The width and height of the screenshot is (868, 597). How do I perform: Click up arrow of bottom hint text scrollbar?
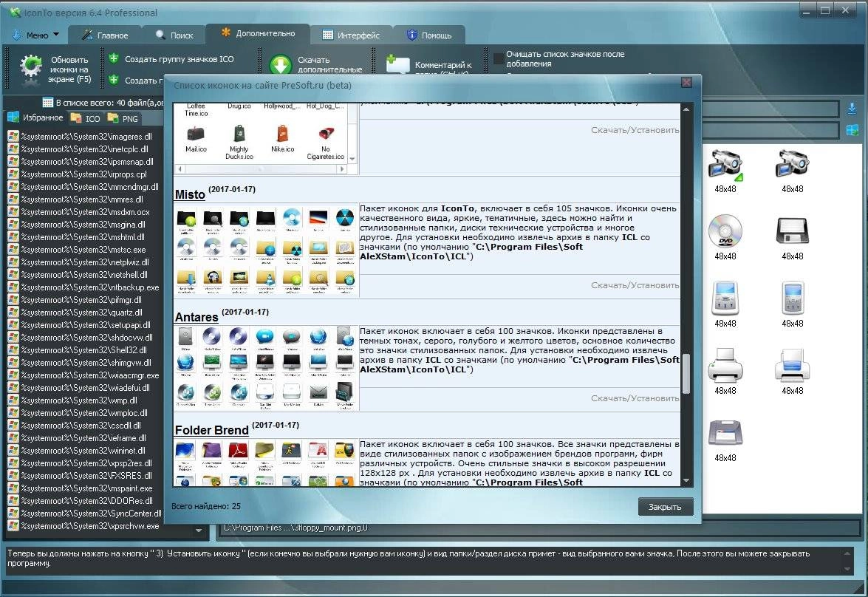847,553
